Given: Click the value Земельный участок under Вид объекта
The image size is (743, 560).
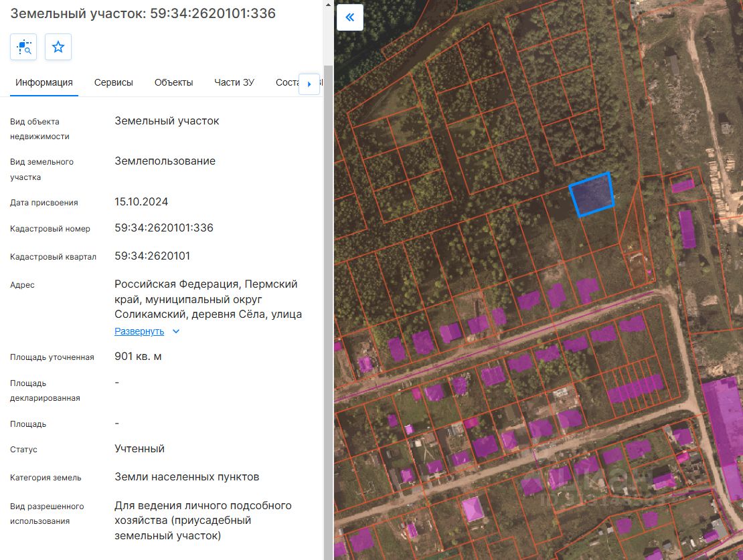Looking at the screenshot, I should (x=167, y=121).
